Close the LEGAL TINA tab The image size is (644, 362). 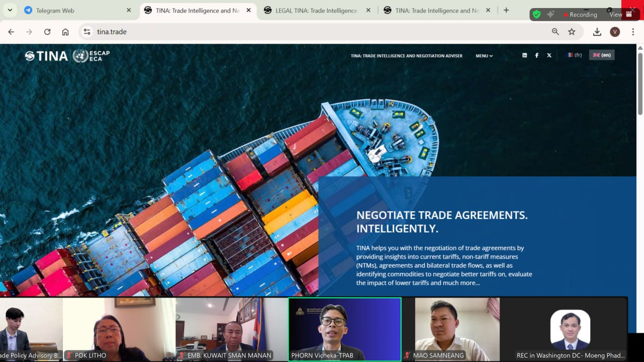[x=368, y=10]
